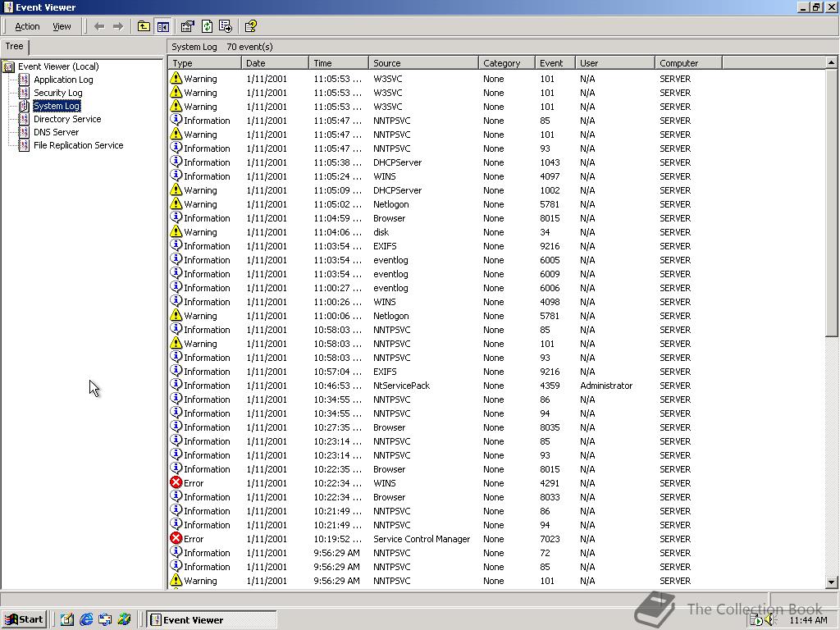
Task: Select Event Viewer (Local) root node
Action: pos(58,66)
